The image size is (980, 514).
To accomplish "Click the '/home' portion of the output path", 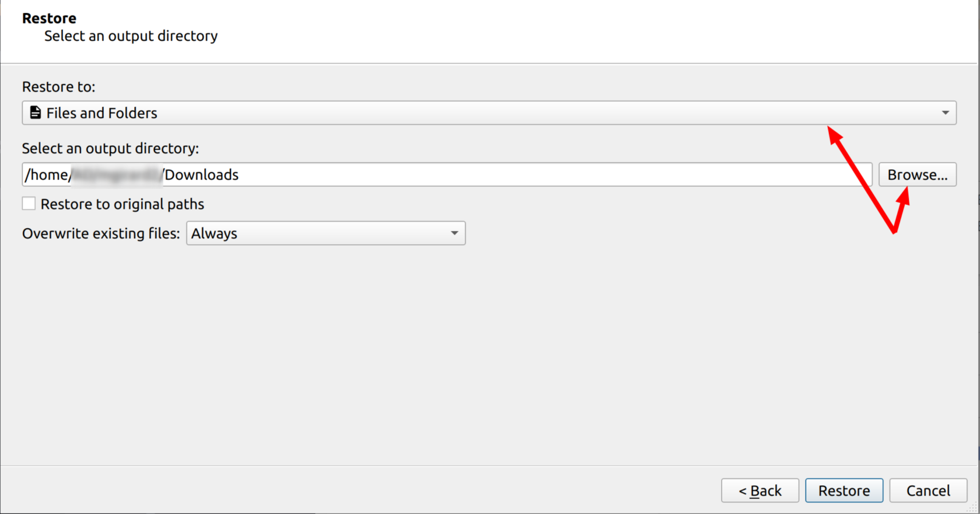I will [x=46, y=175].
